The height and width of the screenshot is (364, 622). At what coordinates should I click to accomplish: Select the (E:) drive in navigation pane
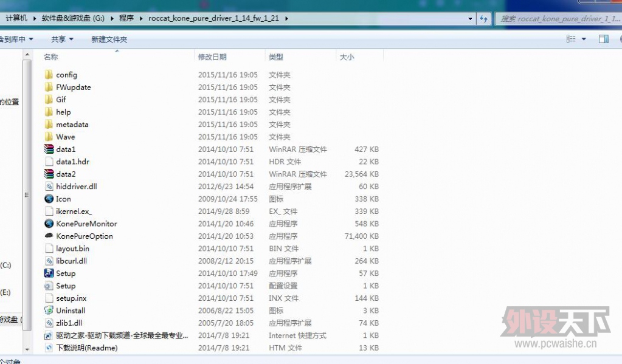click(5, 292)
